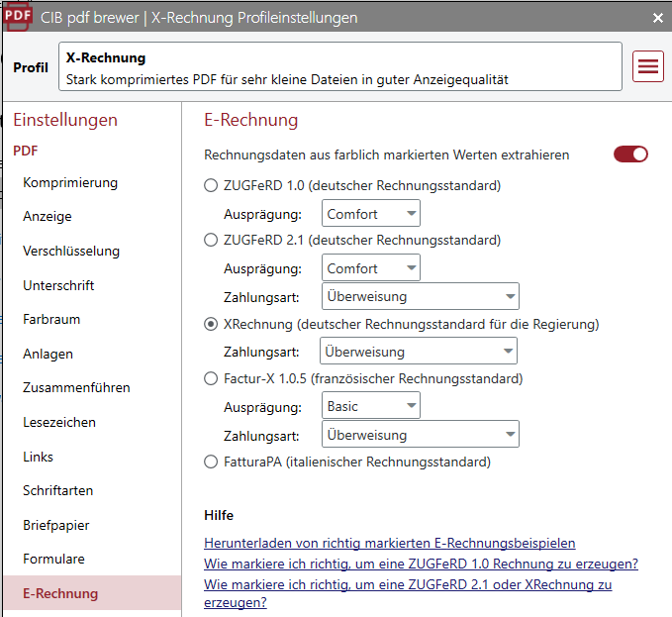This screenshot has height=617, width=672.
Task: Switch to Unterschrift settings page
Action: tap(58, 285)
